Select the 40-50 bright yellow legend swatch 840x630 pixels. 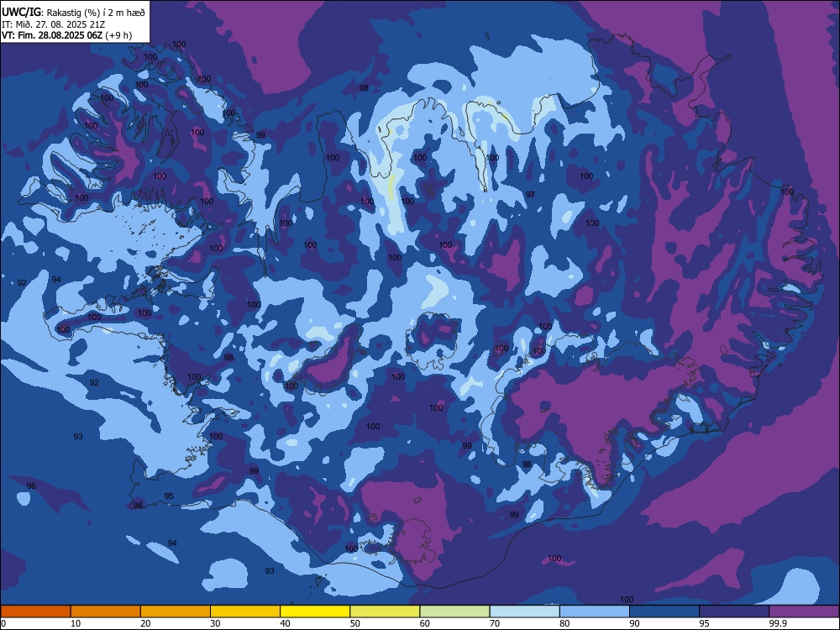tap(315, 612)
